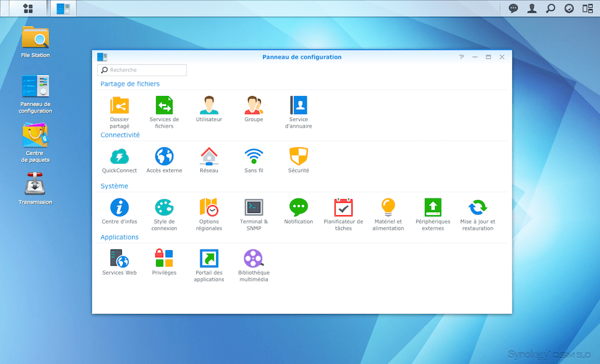
Task: Launch File Station from desktop
Action: (35, 42)
